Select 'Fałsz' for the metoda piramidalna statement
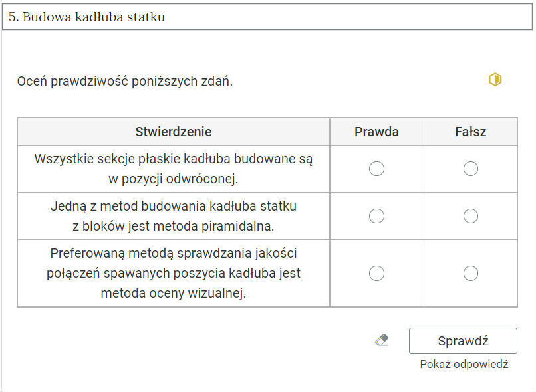536x392 pixels. (x=471, y=216)
